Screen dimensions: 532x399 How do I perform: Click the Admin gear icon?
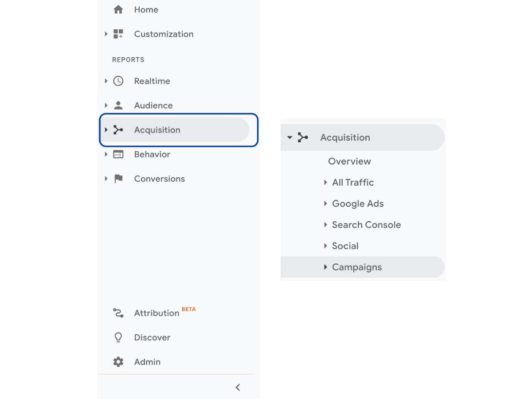(118, 362)
